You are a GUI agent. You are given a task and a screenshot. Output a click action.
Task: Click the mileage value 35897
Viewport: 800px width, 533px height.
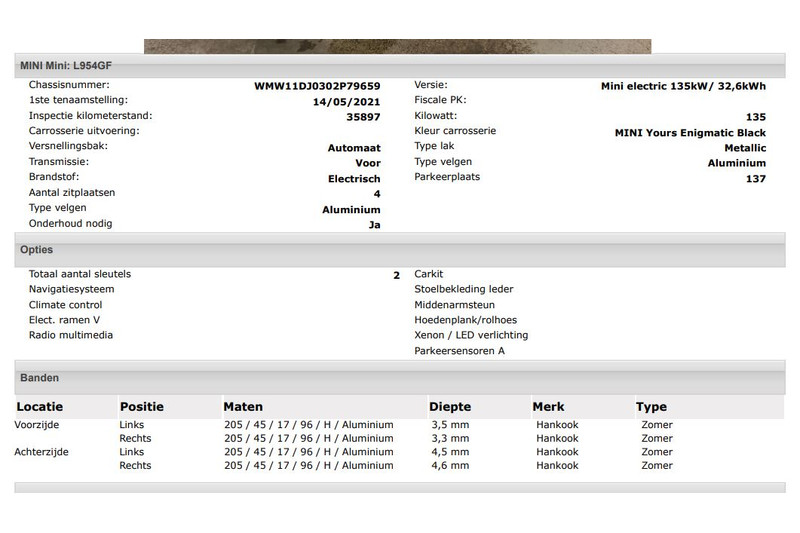tap(363, 117)
